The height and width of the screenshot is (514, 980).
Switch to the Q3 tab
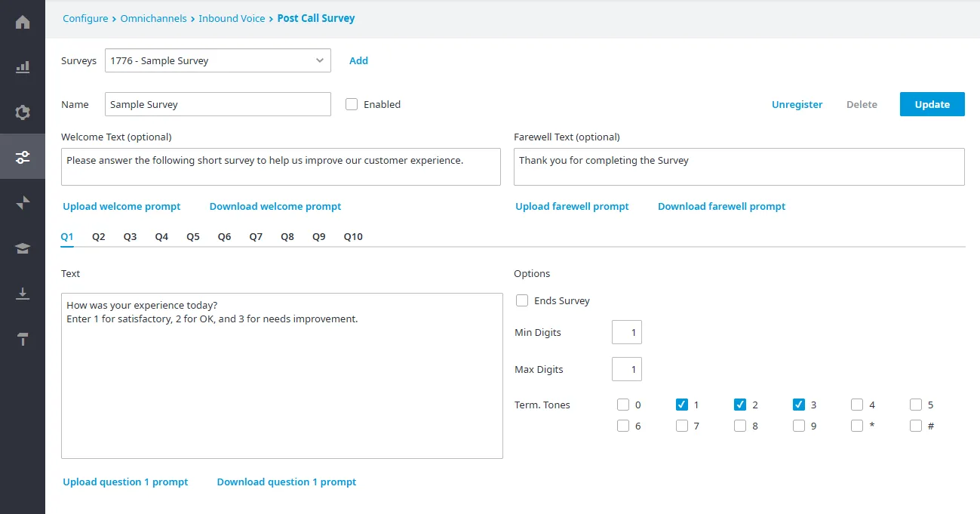point(131,236)
